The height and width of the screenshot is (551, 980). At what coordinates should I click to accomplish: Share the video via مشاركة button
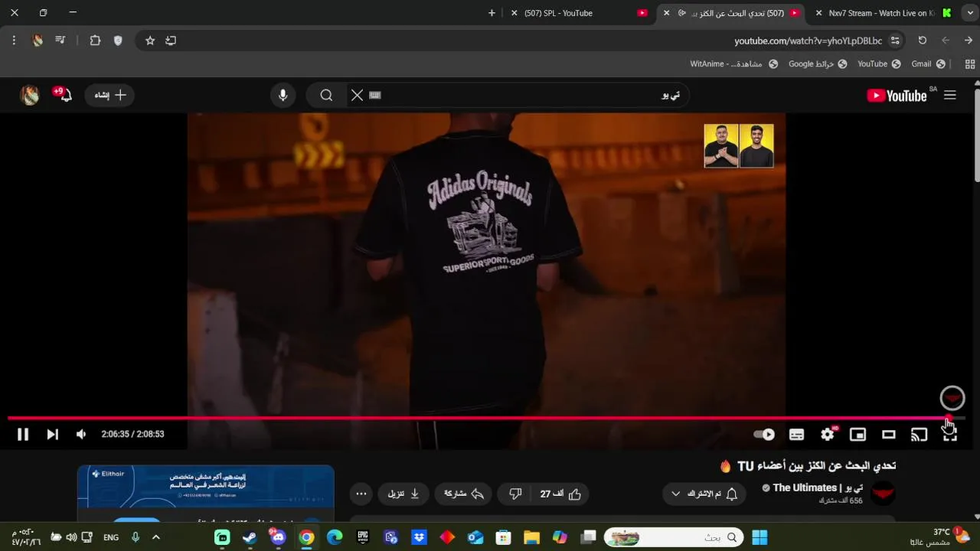(464, 494)
